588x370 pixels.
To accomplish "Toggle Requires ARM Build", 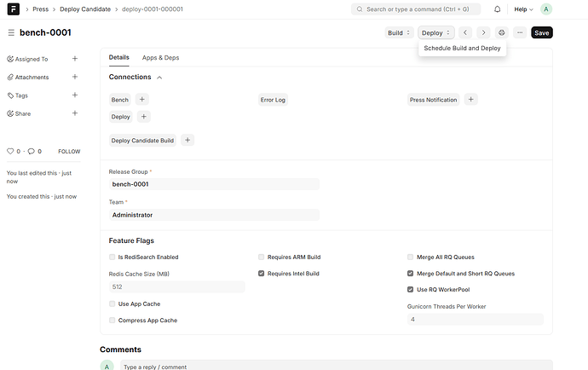I will [261, 257].
